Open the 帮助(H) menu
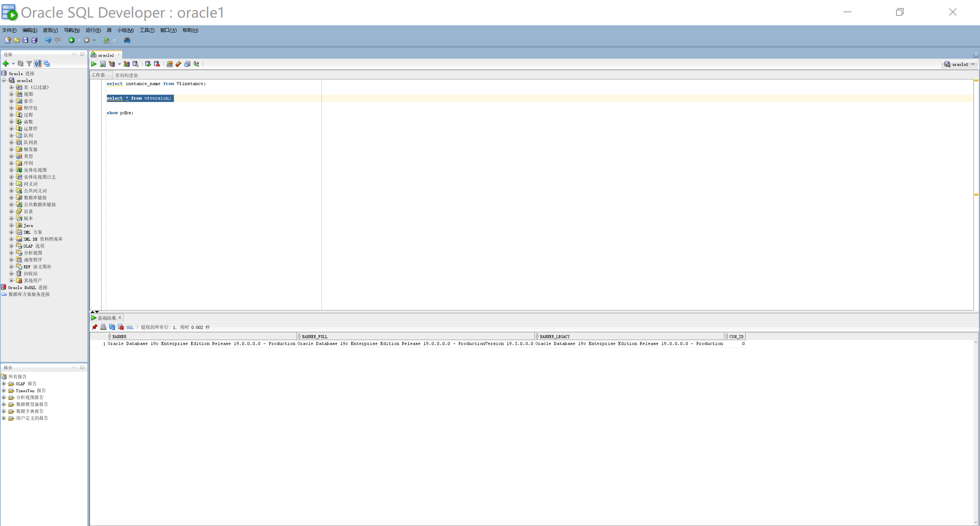 point(190,30)
